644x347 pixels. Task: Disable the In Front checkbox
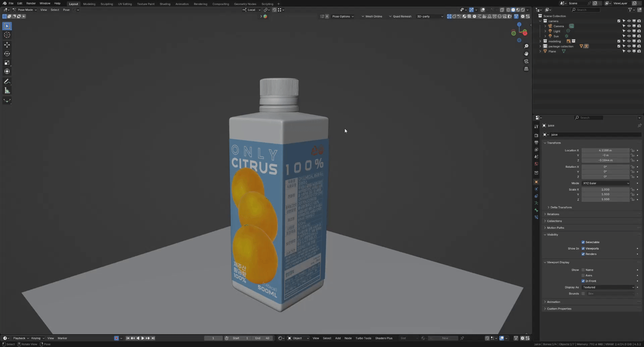point(583,281)
